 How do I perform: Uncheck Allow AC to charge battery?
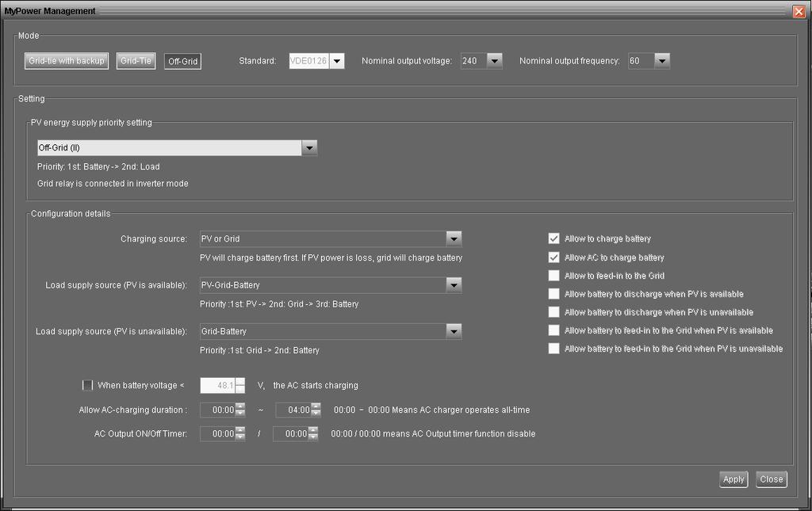click(553, 257)
